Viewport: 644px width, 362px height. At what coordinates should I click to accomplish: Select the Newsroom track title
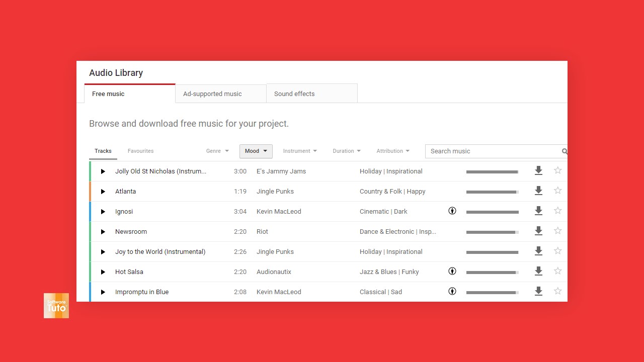(131, 232)
